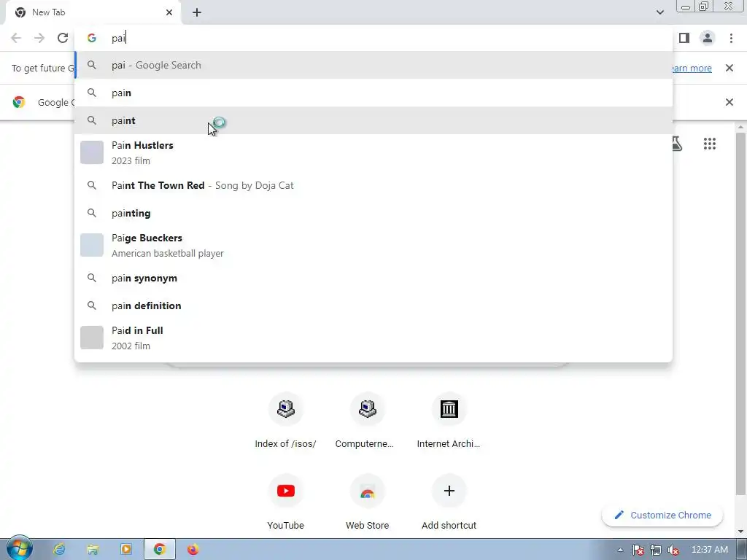747x560 pixels.
Task: Select 'pai - Google Search' suggestion
Action: 373,65
